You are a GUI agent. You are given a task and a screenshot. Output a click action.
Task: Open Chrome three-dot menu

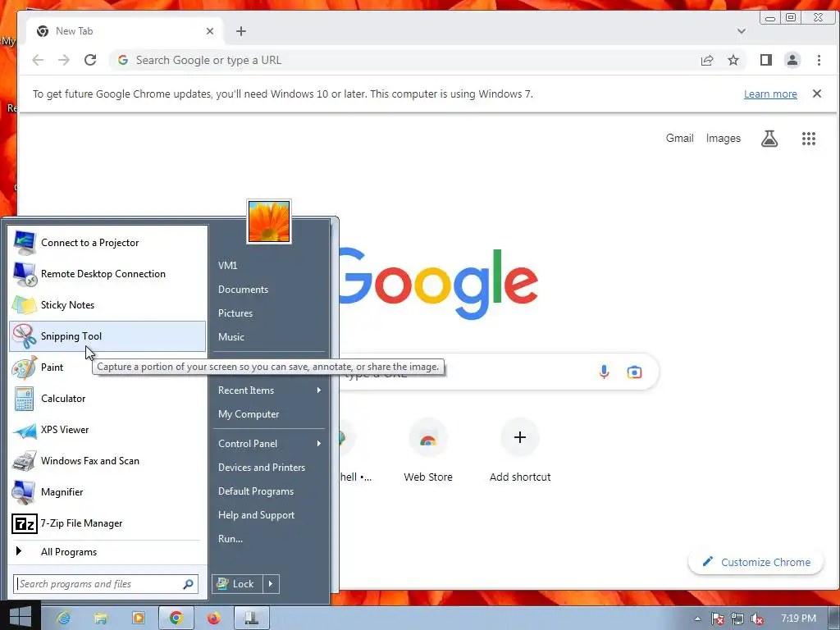[x=819, y=60]
